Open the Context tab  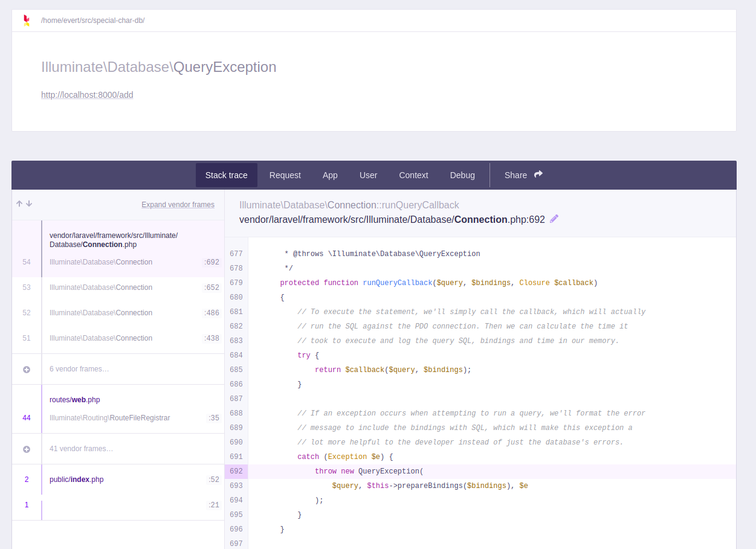click(x=413, y=175)
